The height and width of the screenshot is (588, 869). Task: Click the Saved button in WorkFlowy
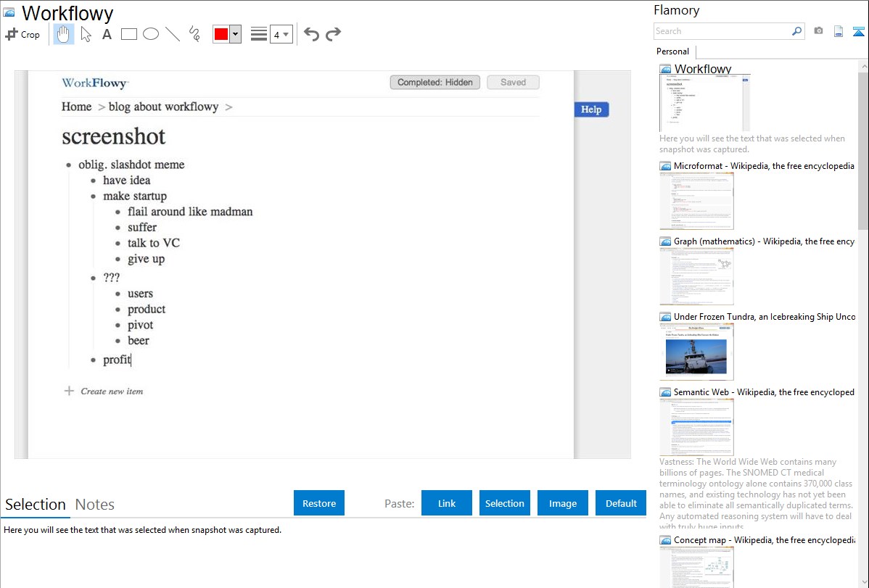click(x=513, y=83)
